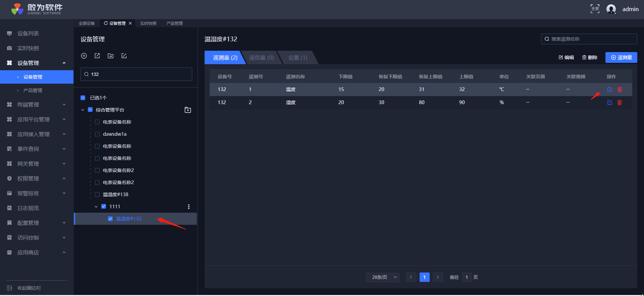Click the ℃ unit cell
This screenshot has width=644, height=296.
click(x=502, y=89)
